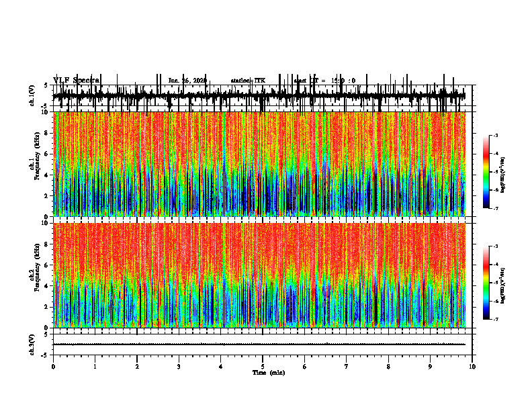
Task: Click the '2' kHz tick on ch.2 frequency axis
Action: (47, 307)
